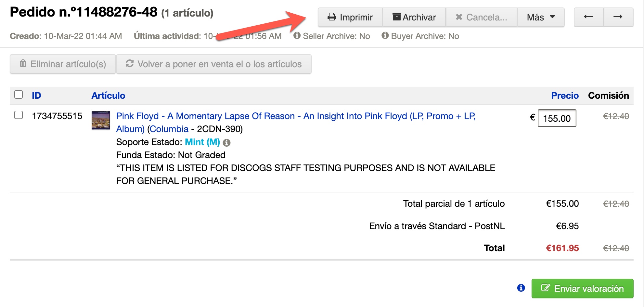Click the Seller Archive info icon
This screenshot has width=644, height=307.
coord(297,35)
